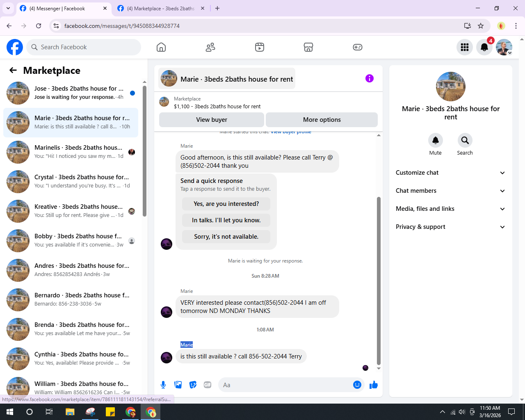Choose a GIF icon
This screenshot has height=420, width=525.
[208, 385]
